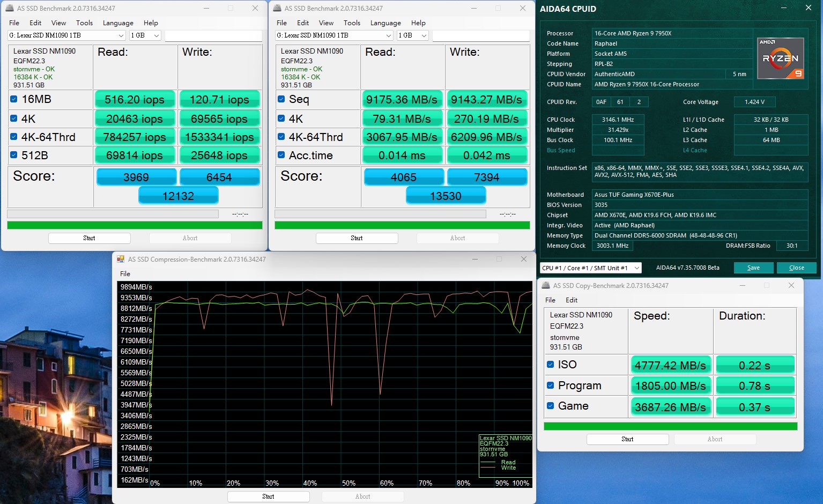
Task: Open Edit menu in Copy-Benchmark window
Action: click(572, 300)
